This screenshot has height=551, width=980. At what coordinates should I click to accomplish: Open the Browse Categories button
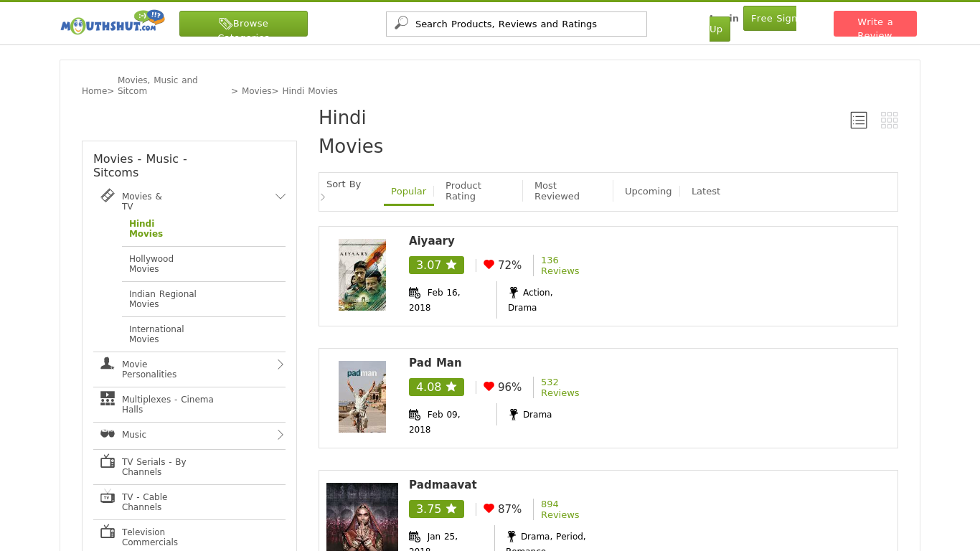243,24
